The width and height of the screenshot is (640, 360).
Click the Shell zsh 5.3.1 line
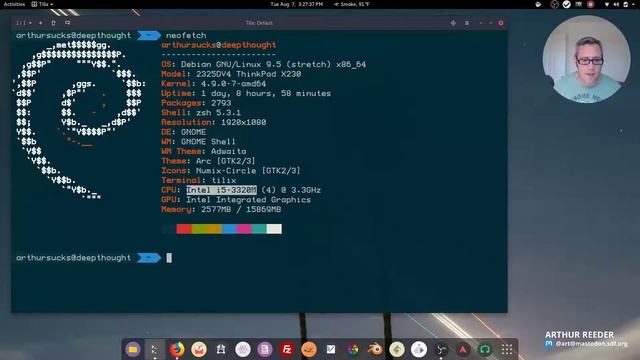click(x=201, y=113)
